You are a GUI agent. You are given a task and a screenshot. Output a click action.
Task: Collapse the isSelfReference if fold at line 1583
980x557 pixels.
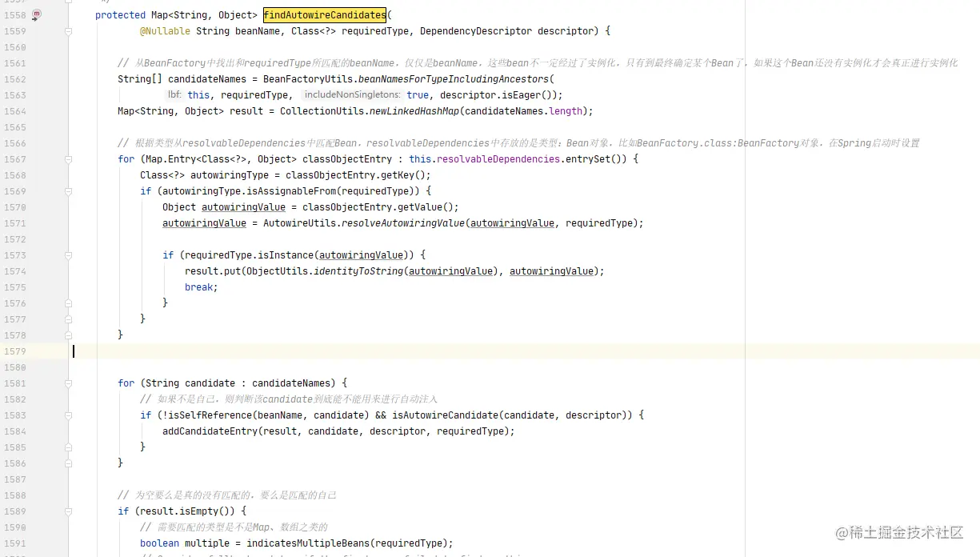click(x=69, y=415)
